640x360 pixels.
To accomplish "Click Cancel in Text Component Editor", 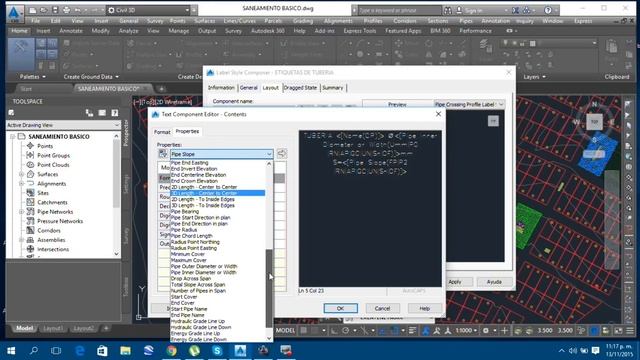I will pyautogui.click(x=382, y=308).
